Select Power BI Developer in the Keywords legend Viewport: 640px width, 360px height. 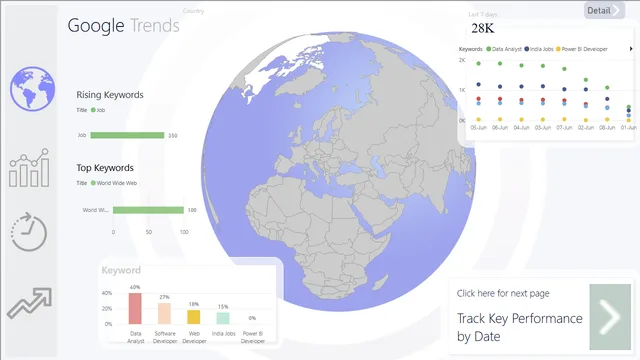(x=582, y=49)
